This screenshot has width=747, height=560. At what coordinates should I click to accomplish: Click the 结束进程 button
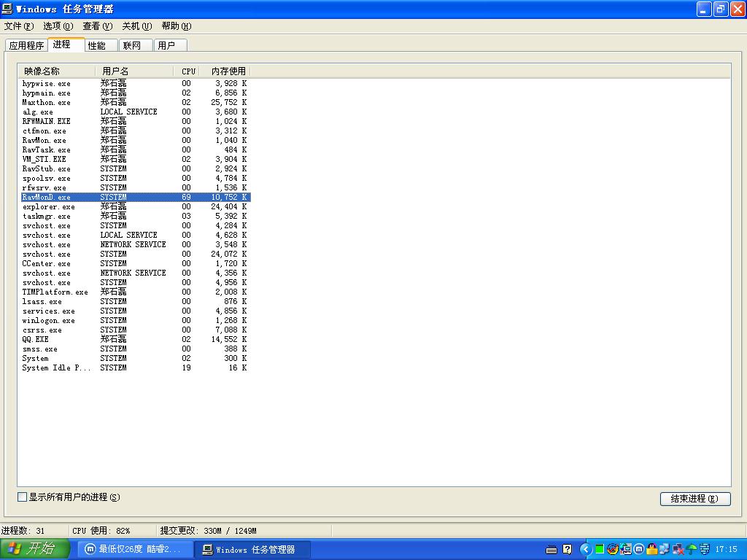pos(695,499)
